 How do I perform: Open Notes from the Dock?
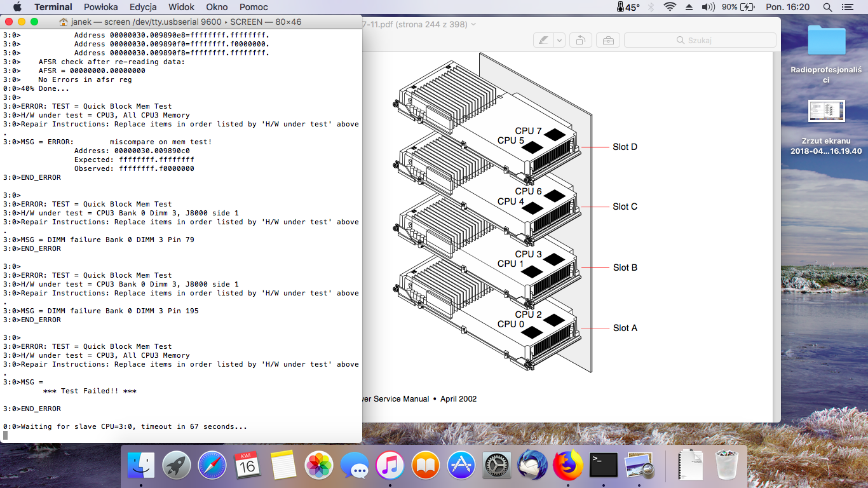click(283, 466)
